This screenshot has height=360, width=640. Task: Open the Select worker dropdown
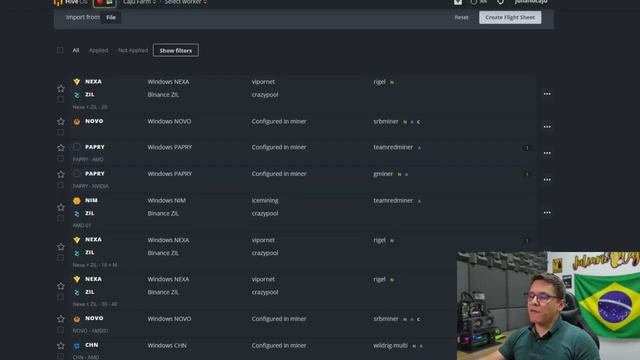tap(185, 2)
